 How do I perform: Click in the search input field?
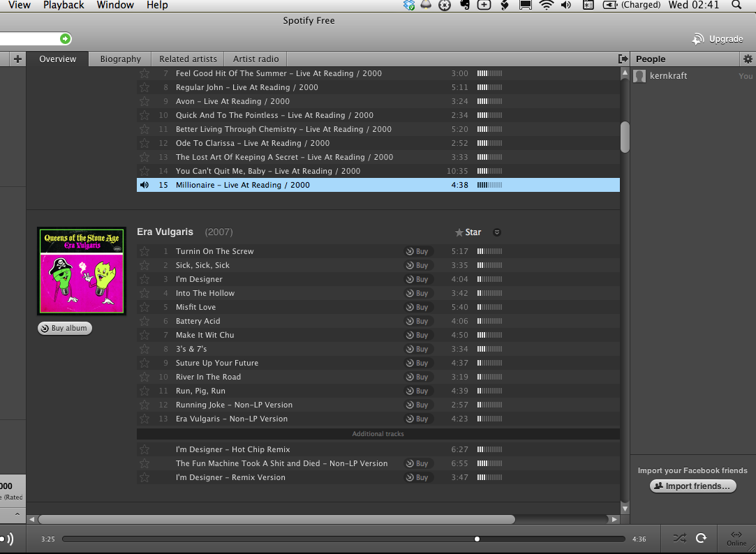tap(29, 38)
